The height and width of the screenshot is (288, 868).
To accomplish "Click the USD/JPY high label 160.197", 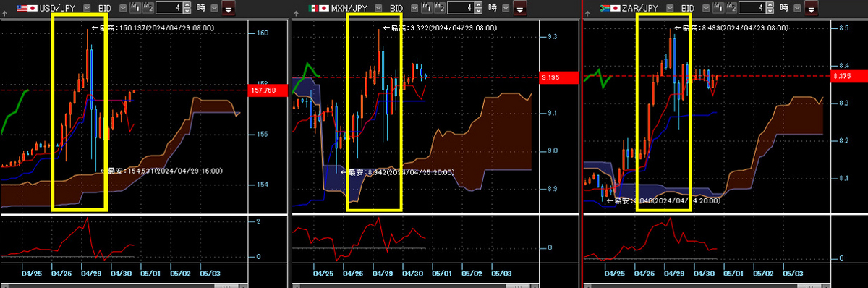I will (x=153, y=27).
